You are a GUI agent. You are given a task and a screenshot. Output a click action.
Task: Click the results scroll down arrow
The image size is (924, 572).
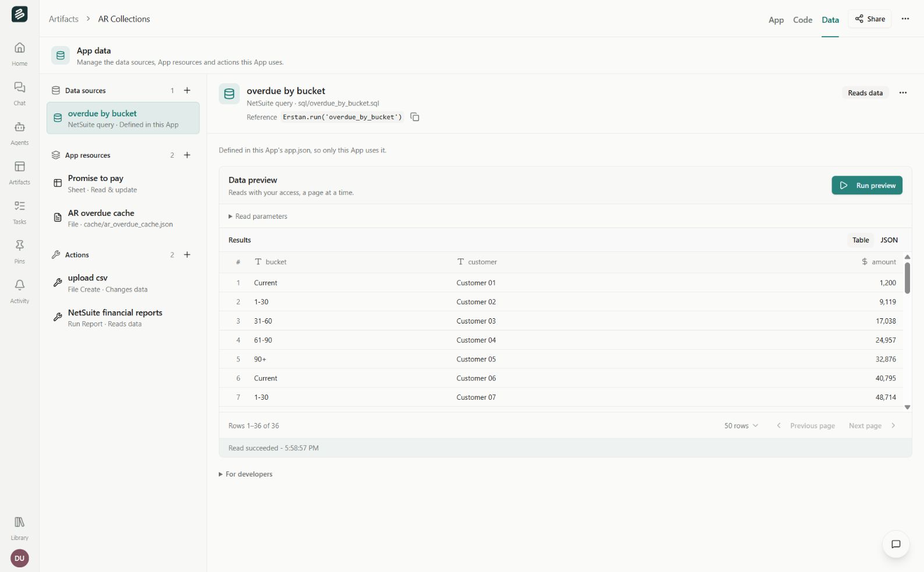(907, 407)
